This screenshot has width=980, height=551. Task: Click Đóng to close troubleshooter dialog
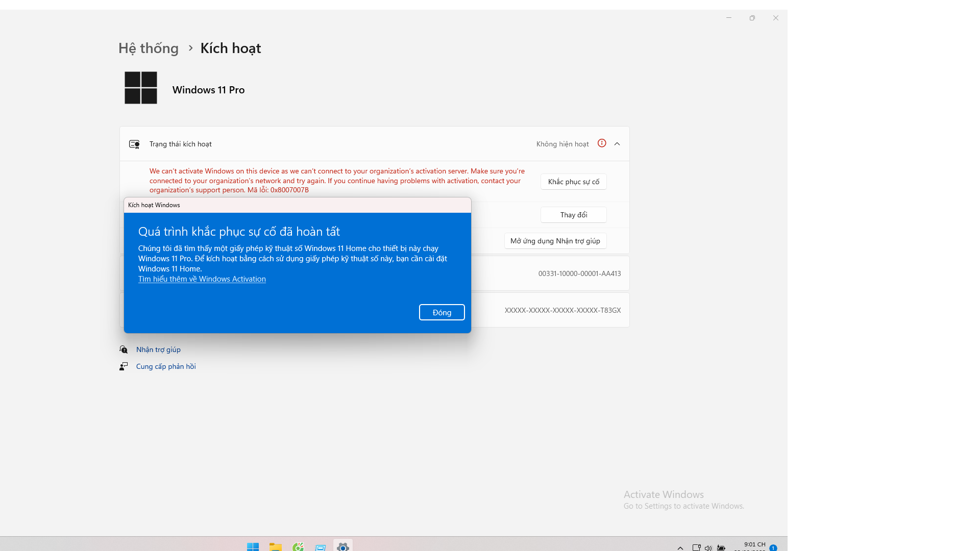tap(442, 312)
